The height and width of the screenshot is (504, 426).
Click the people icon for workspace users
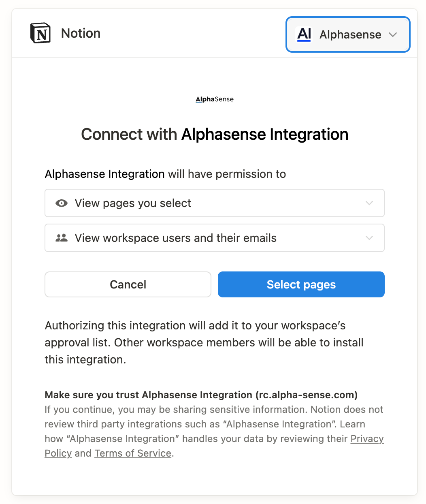[x=62, y=238]
